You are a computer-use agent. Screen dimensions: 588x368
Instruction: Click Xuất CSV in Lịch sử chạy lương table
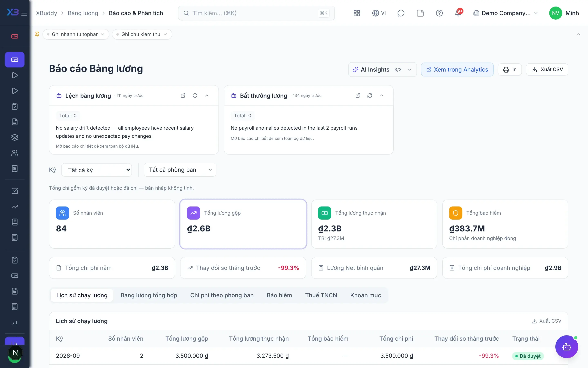tap(546, 321)
